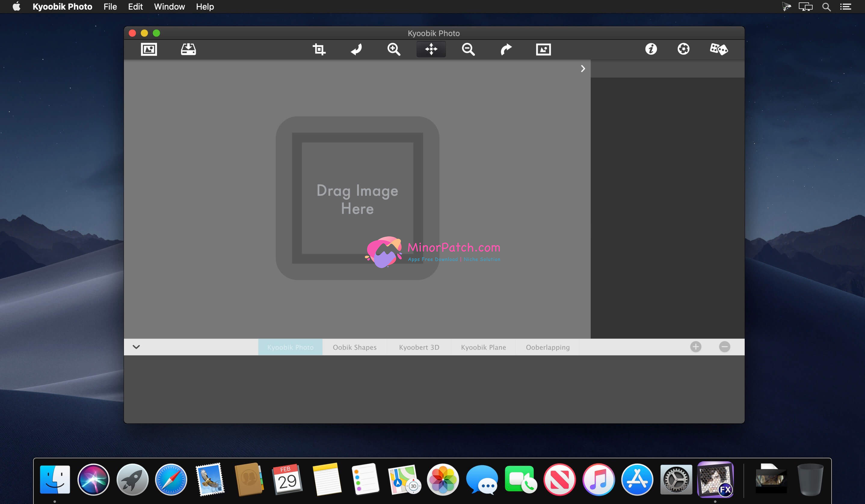The width and height of the screenshot is (865, 504).
Task: Open Messages blue bubble in the Dock
Action: (x=482, y=479)
